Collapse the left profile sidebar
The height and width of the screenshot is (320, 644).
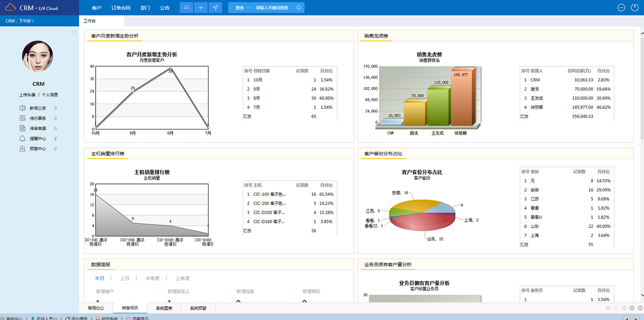coord(74,32)
